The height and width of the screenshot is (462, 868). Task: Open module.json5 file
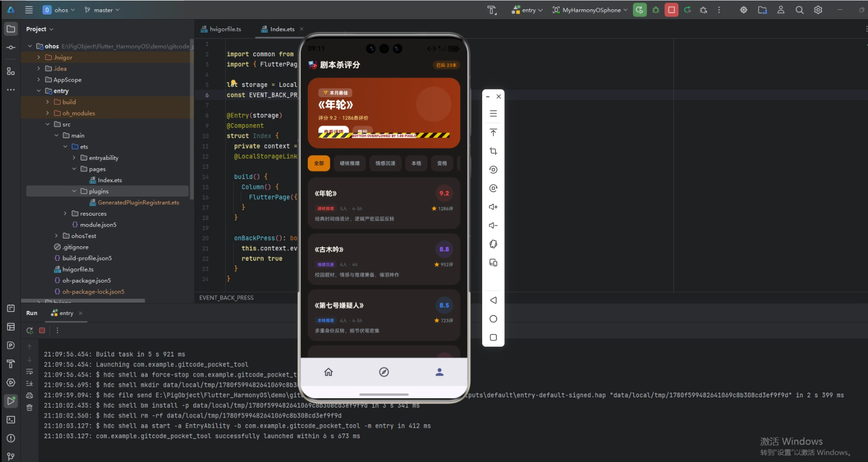pyautogui.click(x=94, y=225)
